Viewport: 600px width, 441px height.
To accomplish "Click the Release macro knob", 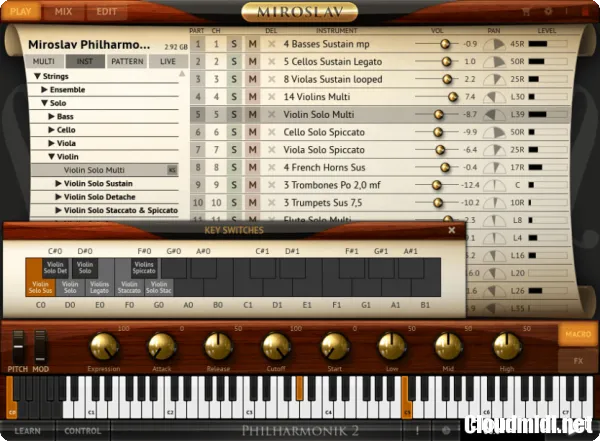I will tap(217, 346).
